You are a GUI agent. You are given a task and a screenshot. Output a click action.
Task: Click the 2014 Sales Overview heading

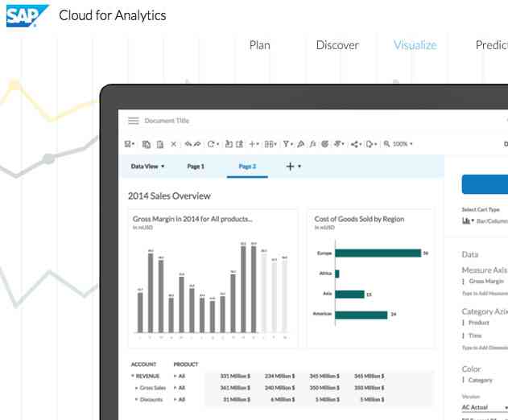[x=169, y=196]
